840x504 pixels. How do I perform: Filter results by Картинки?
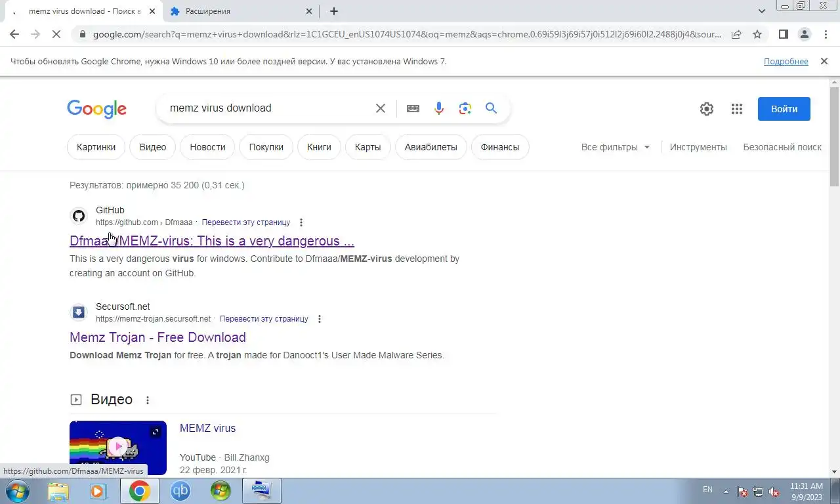[x=96, y=147]
